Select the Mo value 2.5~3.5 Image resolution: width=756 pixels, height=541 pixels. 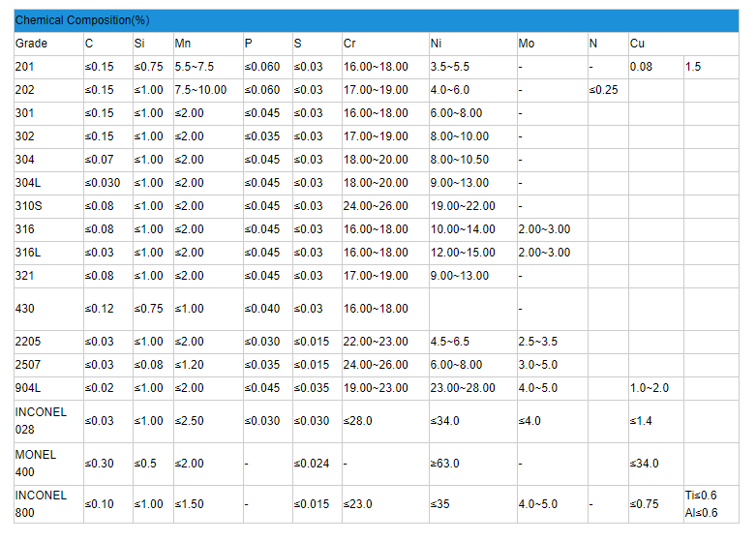538,342
